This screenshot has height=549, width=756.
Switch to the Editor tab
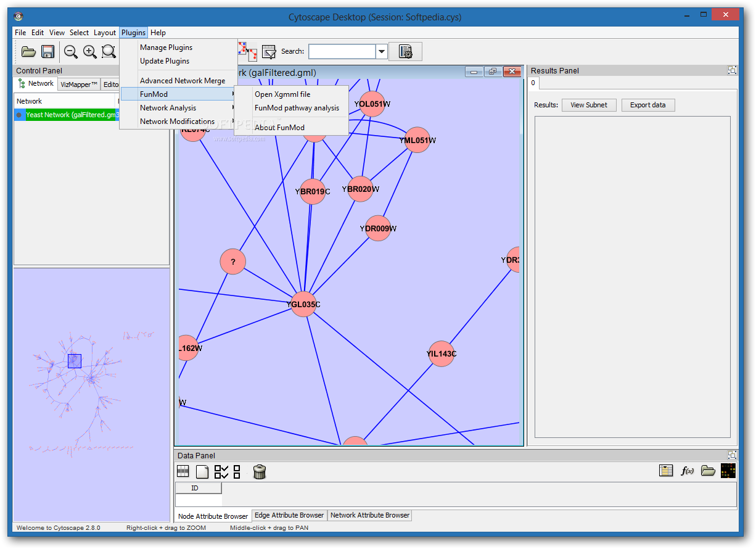(x=110, y=85)
